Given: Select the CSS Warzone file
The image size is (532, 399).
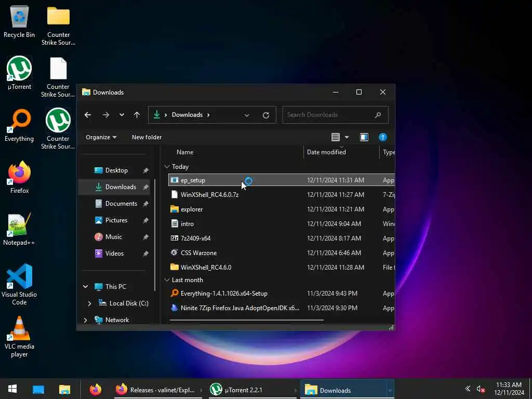Looking at the screenshot, I should [281, 253].
